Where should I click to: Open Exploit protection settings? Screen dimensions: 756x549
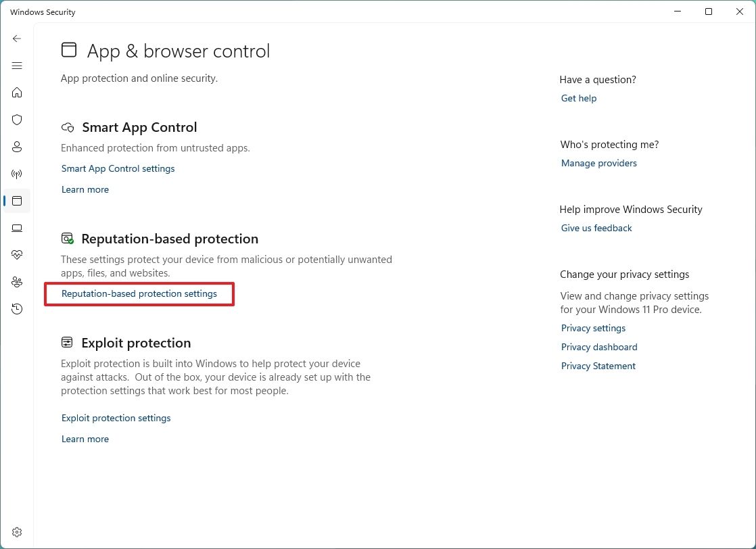(116, 418)
